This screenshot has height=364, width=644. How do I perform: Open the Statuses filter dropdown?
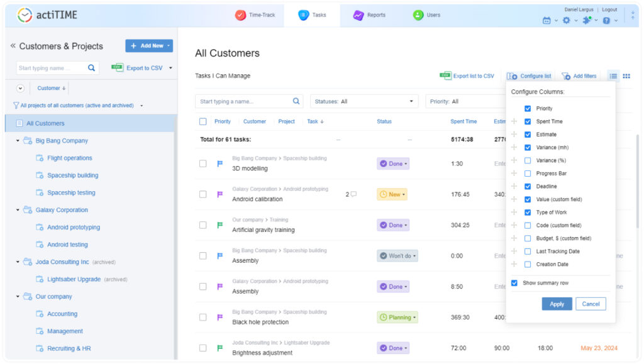pyautogui.click(x=364, y=101)
